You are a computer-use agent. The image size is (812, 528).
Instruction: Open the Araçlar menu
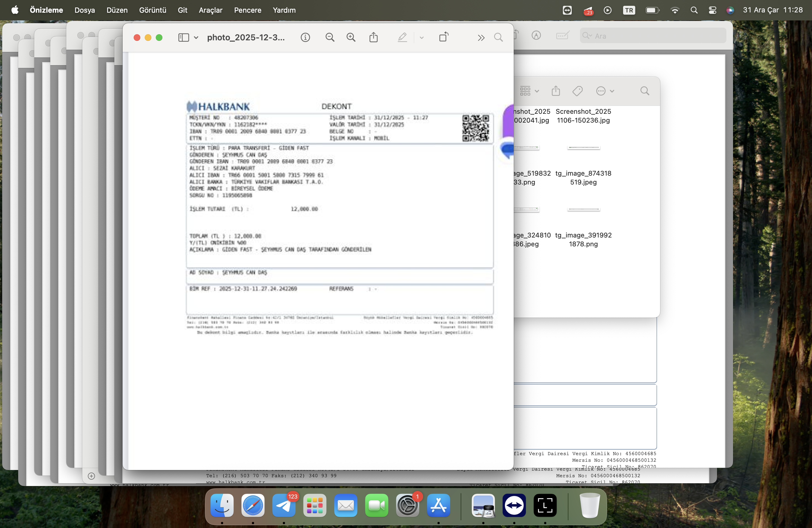[x=210, y=10]
